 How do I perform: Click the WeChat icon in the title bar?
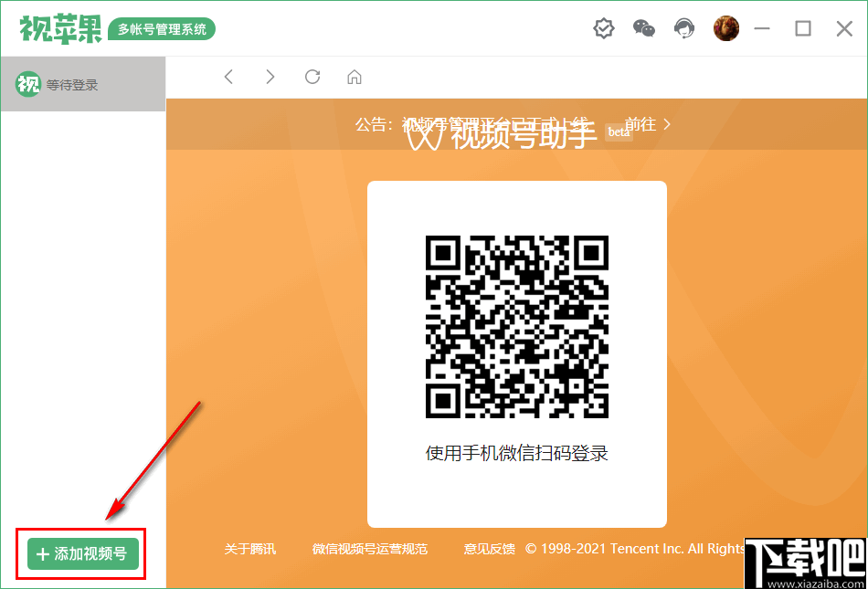[x=643, y=28]
